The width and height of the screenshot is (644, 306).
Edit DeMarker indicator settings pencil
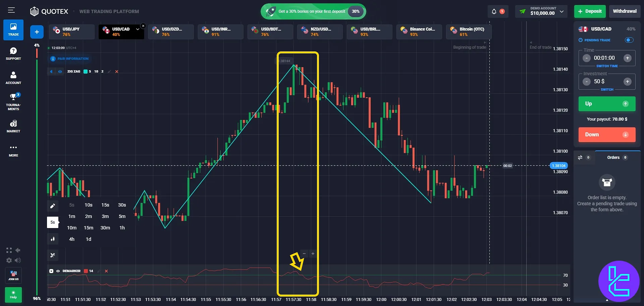[99, 271]
